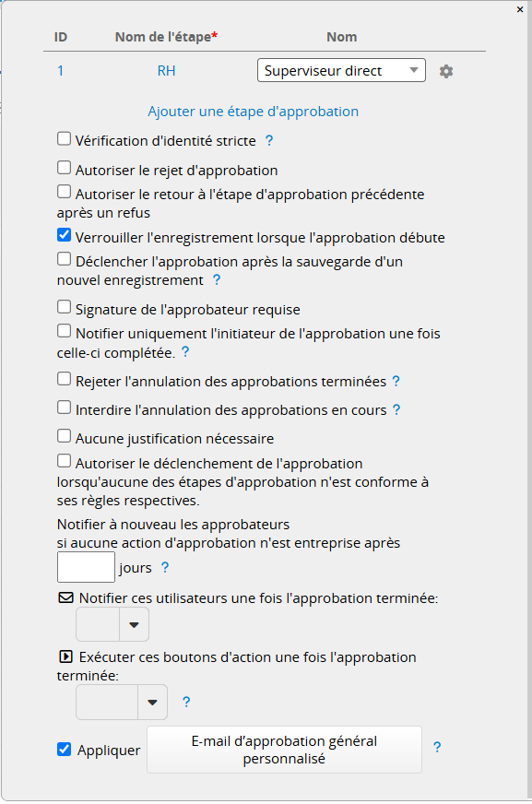This screenshot has width=532, height=804.
Task: Click the jours number input field
Action: (x=86, y=567)
